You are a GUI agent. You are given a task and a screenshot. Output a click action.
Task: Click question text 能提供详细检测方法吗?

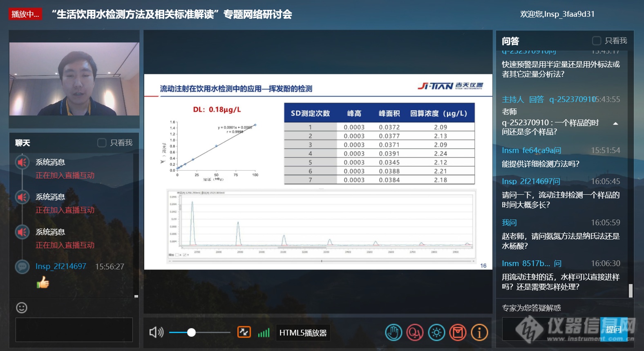(541, 164)
